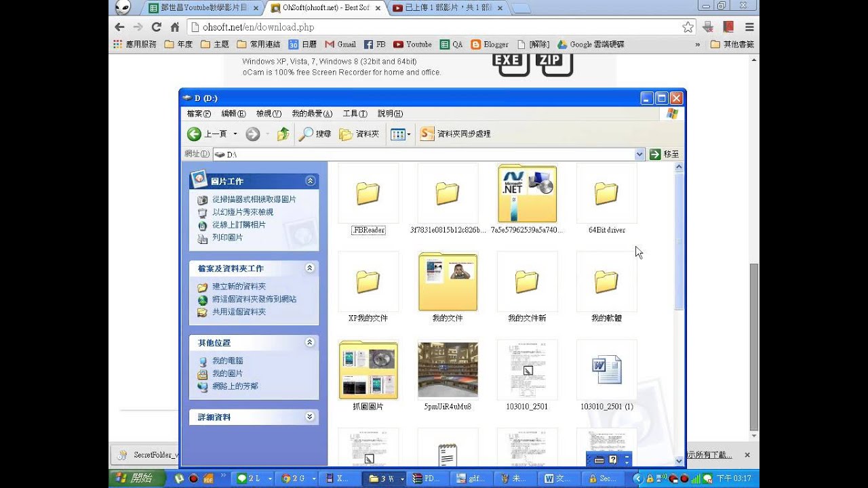Open the Word 文... taskbar button

[560, 478]
